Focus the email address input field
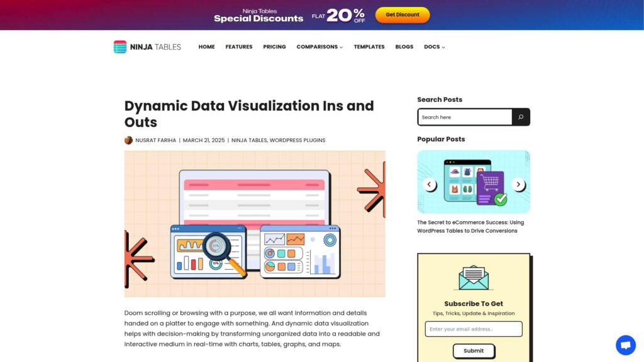 point(474,329)
